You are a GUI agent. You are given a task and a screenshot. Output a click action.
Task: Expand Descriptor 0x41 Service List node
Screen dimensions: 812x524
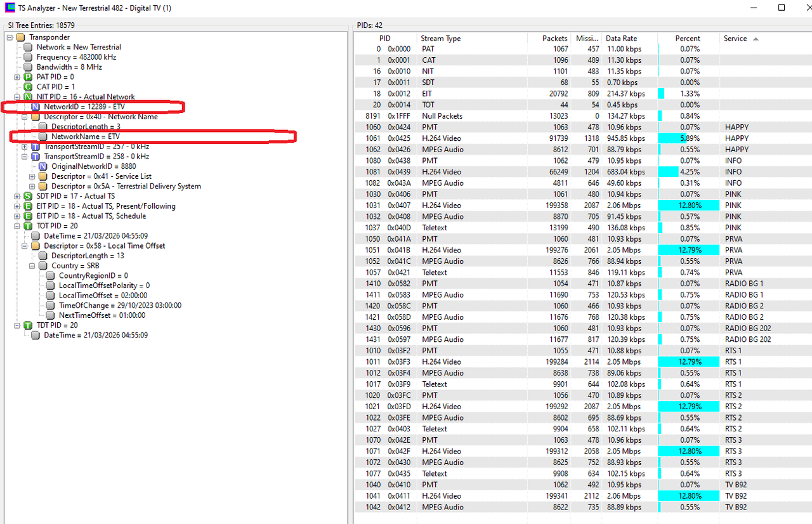(x=32, y=176)
